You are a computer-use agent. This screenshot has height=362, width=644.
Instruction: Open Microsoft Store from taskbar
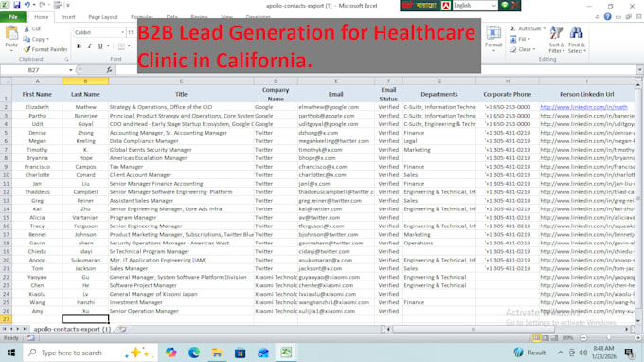[x=240, y=353]
